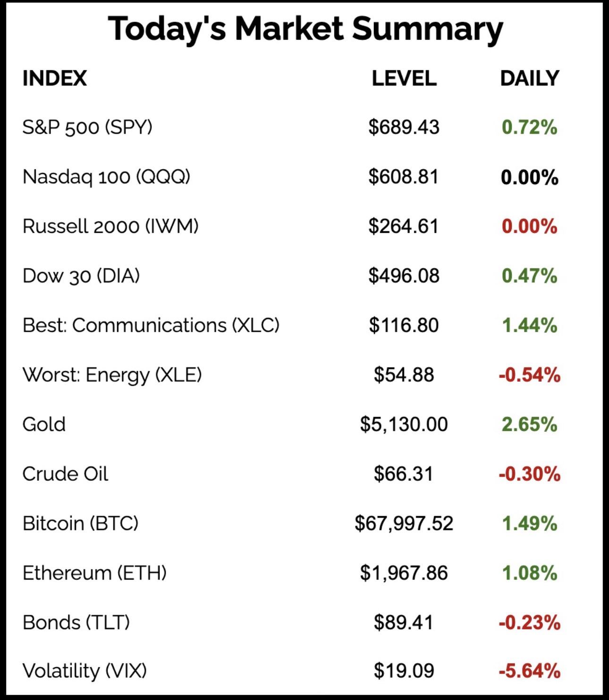Click the Russell 2000 (IWM) label

click(110, 226)
